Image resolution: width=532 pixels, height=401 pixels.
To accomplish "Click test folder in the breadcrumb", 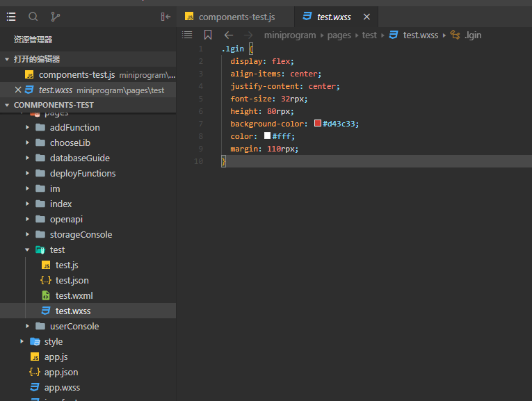I will [369, 35].
